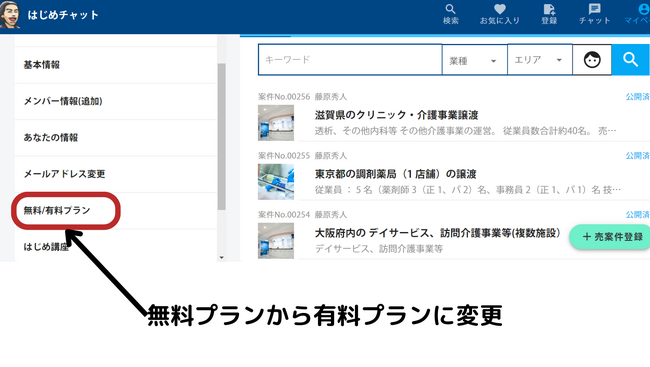Open listing 滋賀県のクリニック・介護事業譲渡
This screenshot has height=367, width=650.
[396, 115]
